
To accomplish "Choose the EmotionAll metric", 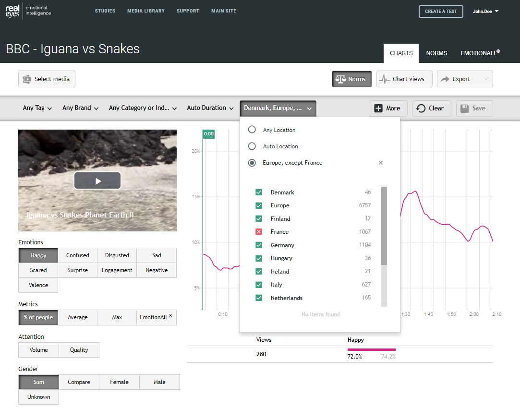I will pyautogui.click(x=157, y=317).
